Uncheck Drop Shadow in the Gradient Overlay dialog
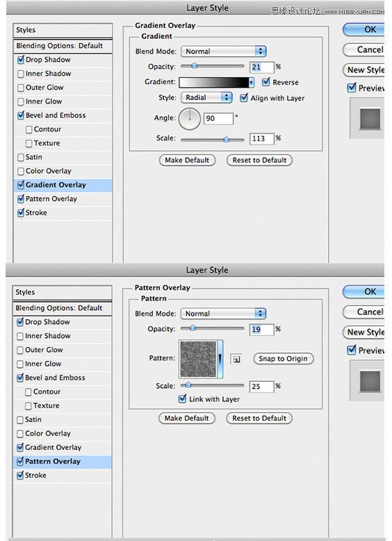 tap(21, 60)
